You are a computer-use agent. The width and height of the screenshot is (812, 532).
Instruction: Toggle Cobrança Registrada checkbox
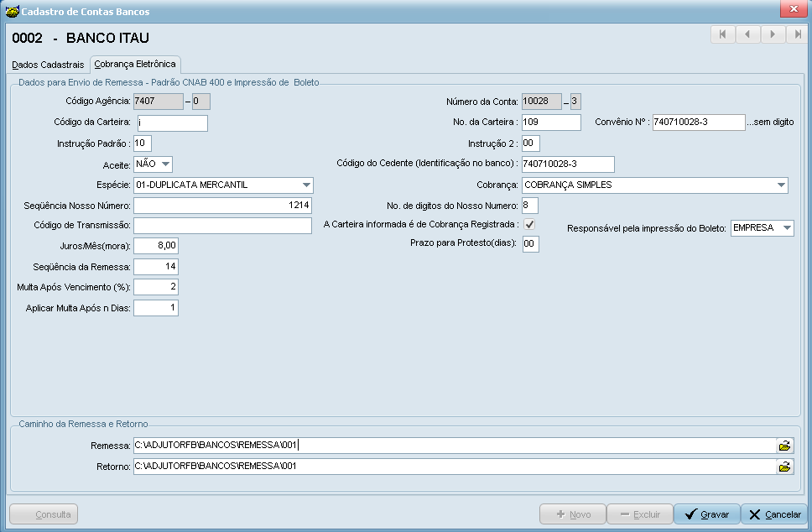click(529, 224)
